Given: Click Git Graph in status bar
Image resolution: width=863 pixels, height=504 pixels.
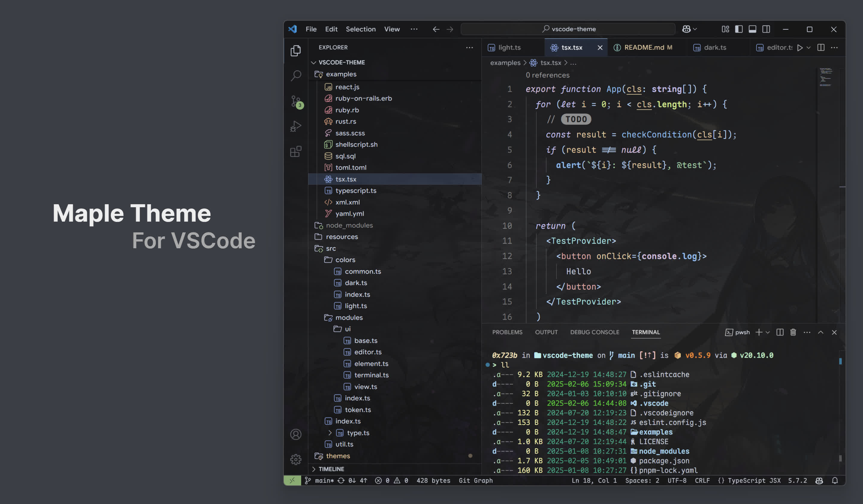Looking at the screenshot, I should pos(475,480).
